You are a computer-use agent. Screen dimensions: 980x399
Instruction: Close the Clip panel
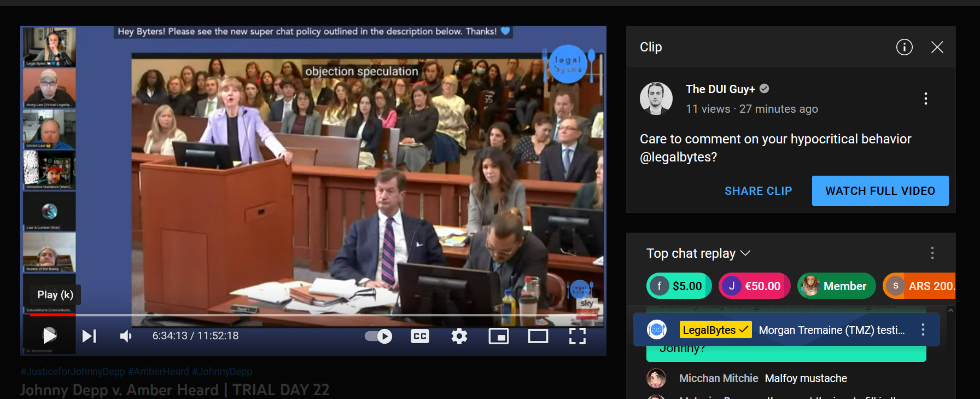(x=937, y=47)
